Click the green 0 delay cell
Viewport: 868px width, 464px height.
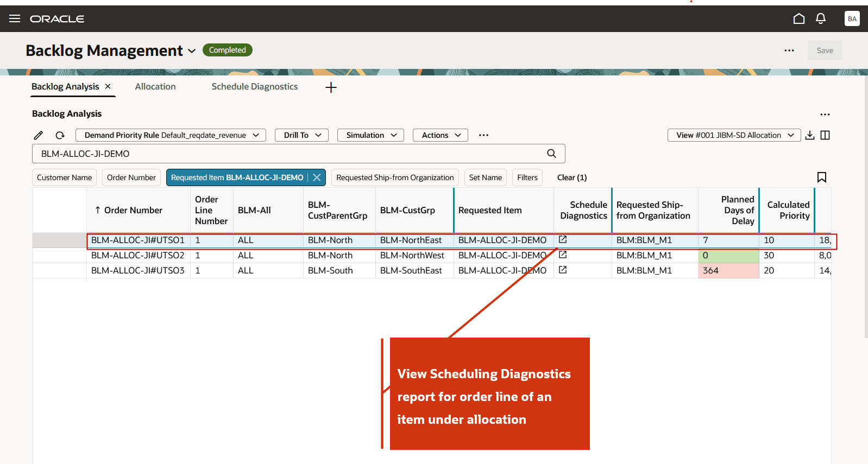(x=729, y=255)
